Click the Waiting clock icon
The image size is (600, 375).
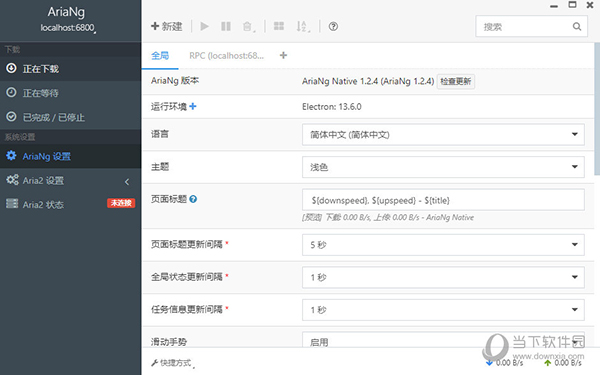pyautogui.click(x=11, y=92)
